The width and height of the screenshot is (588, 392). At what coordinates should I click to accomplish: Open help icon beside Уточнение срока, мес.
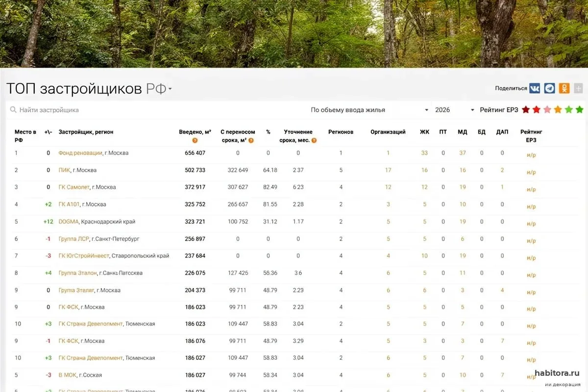(x=314, y=141)
